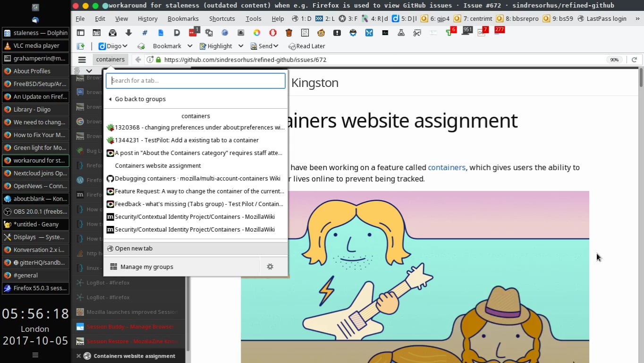
Task: Click the red Opera-style O icon
Action: (273, 33)
